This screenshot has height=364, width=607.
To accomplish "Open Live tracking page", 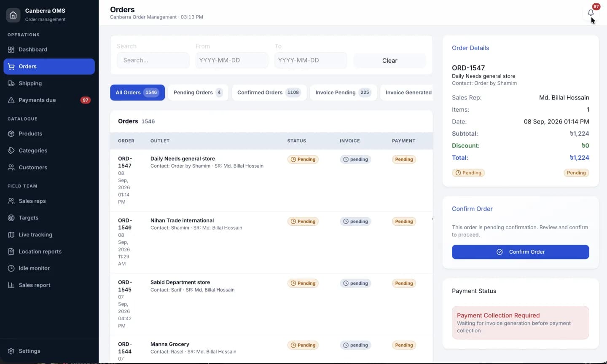I will tap(49, 235).
